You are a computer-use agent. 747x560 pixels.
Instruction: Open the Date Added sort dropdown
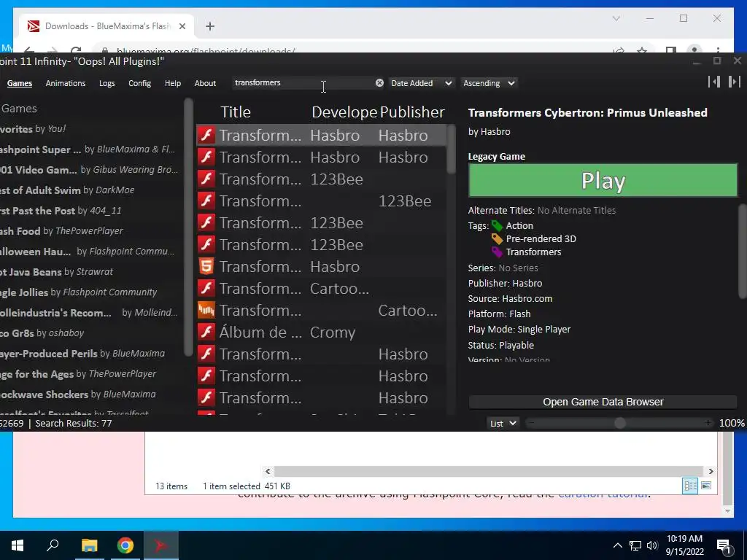(421, 83)
